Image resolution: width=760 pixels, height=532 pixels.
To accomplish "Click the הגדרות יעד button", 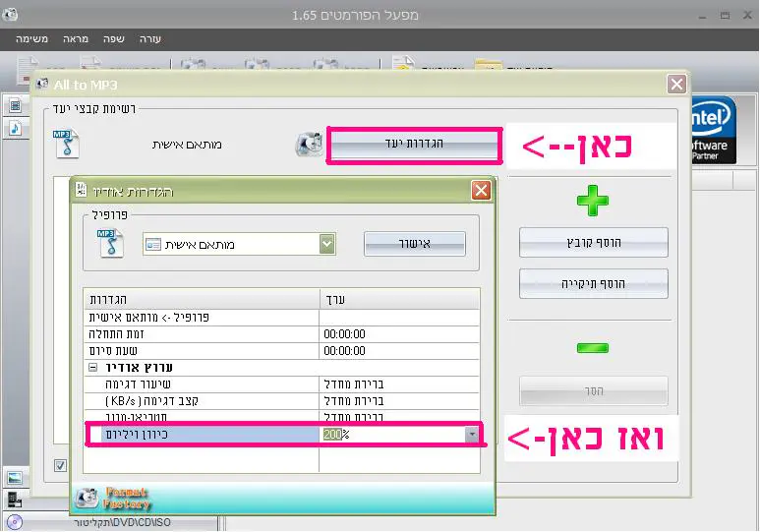I will click(413, 145).
